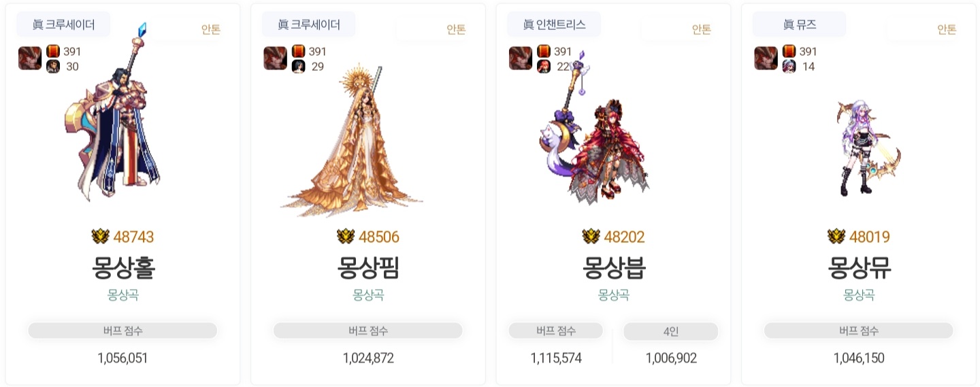Click the 안톤 server label on 몽상핌 card
980x387 pixels.
456,29
